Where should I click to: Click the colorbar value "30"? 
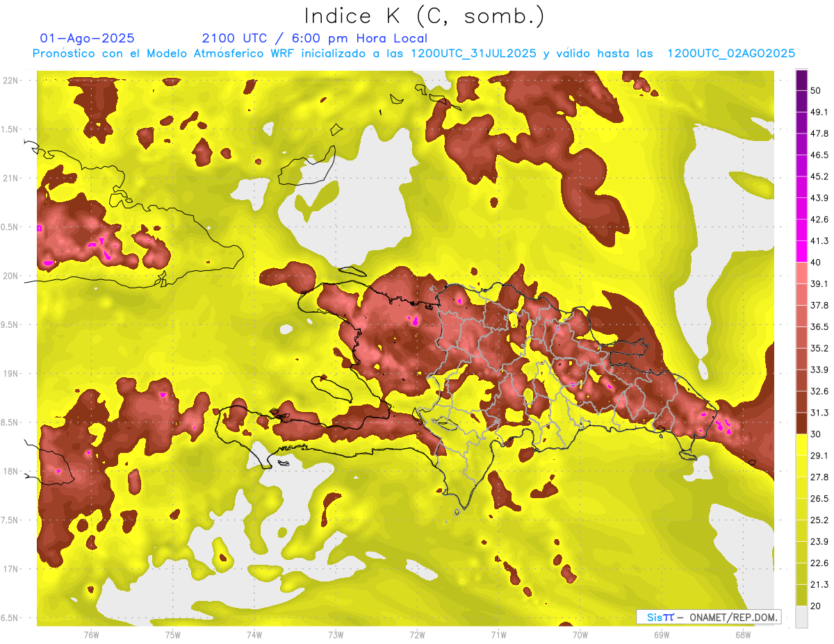pyautogui.click(x=817, y=434)
